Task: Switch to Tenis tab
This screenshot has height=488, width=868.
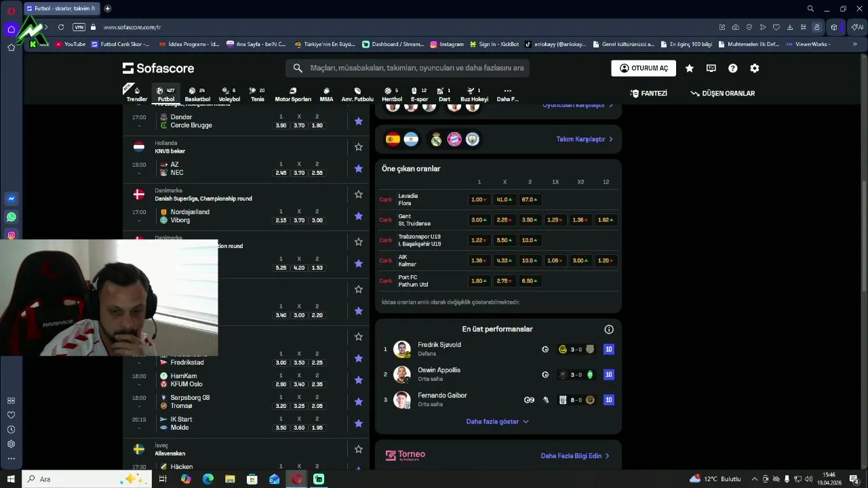Action: tap(257, 94)
